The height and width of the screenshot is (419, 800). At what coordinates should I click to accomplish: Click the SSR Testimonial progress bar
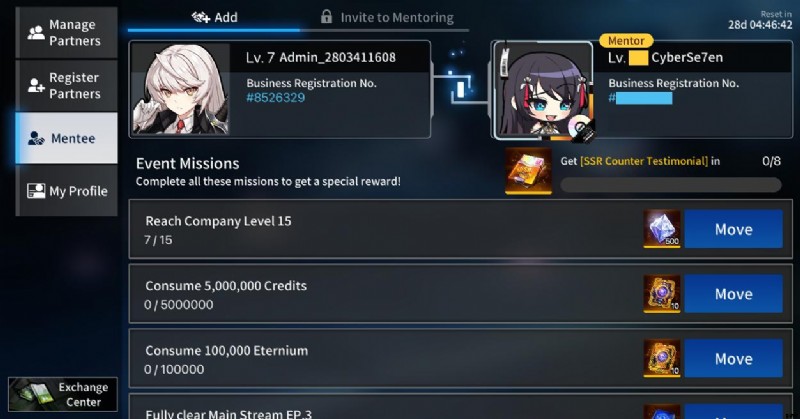[x=670, y=185]
